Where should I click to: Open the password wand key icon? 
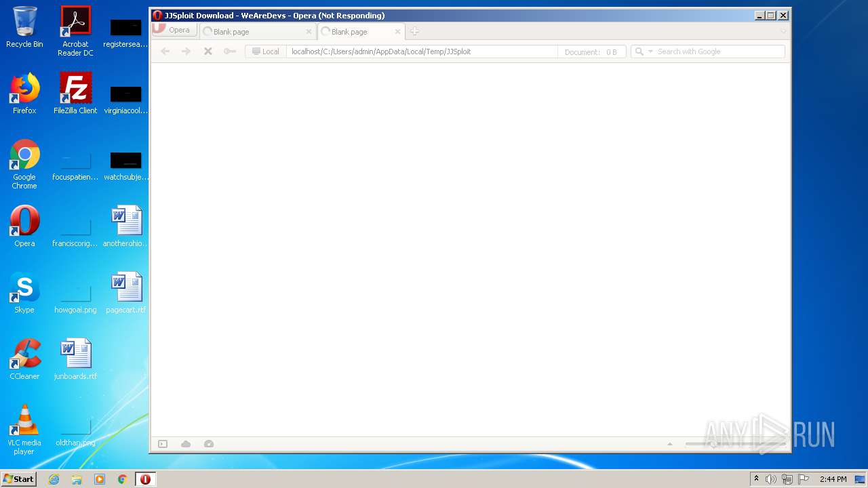pos(230,52)
